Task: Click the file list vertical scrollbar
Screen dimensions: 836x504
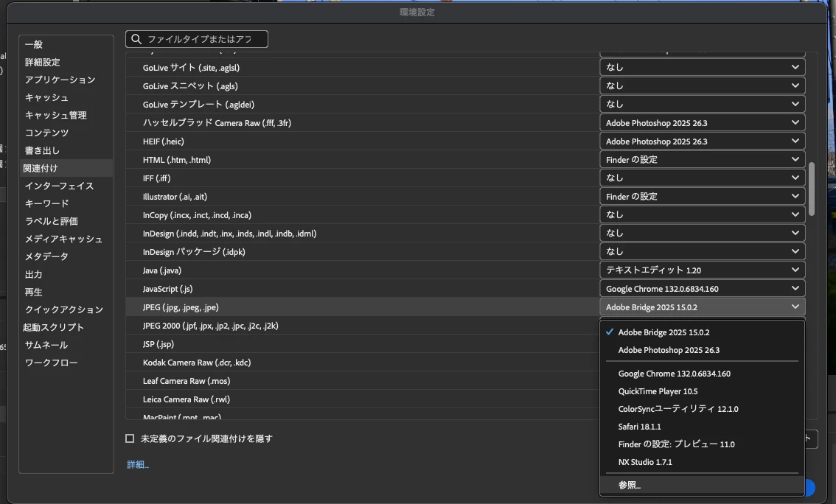Action: click(x=812, y=189)
